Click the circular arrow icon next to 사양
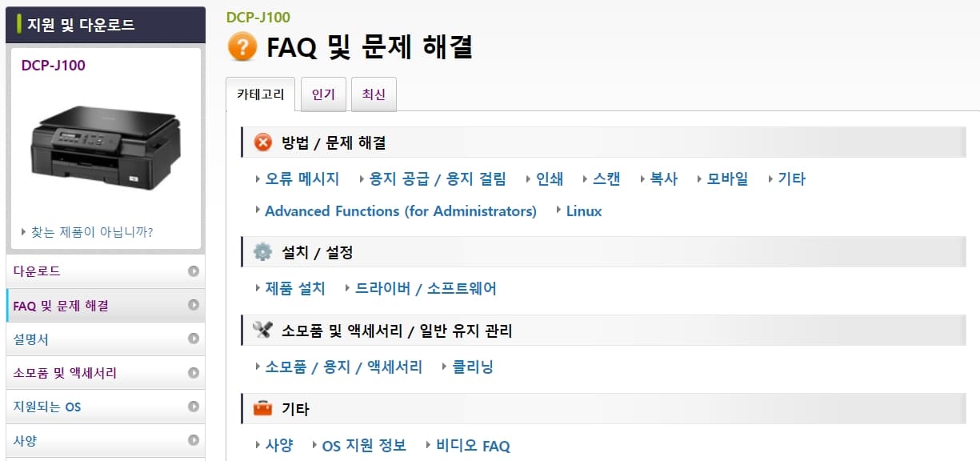 (191, 440)
